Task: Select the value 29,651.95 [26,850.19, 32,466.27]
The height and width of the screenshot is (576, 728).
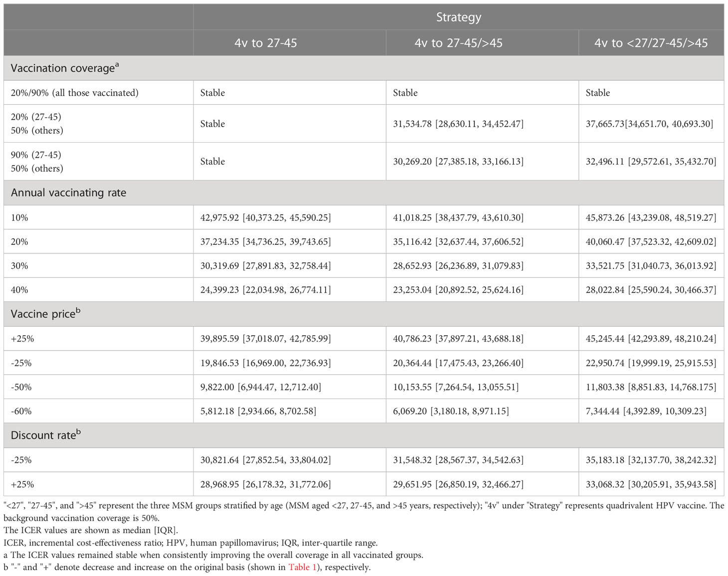Action: click(458, 484)
